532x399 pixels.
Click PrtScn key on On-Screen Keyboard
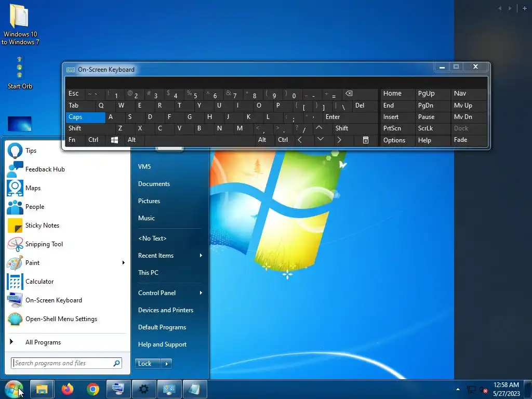click(x=397, y=128)
